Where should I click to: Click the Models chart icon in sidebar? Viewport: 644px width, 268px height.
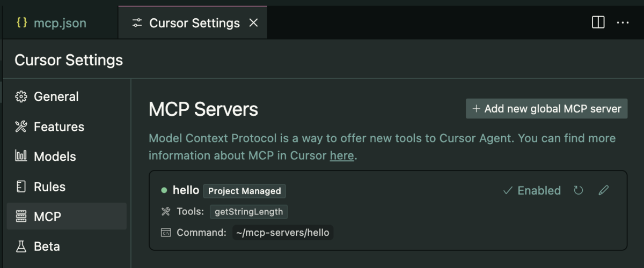21,157
